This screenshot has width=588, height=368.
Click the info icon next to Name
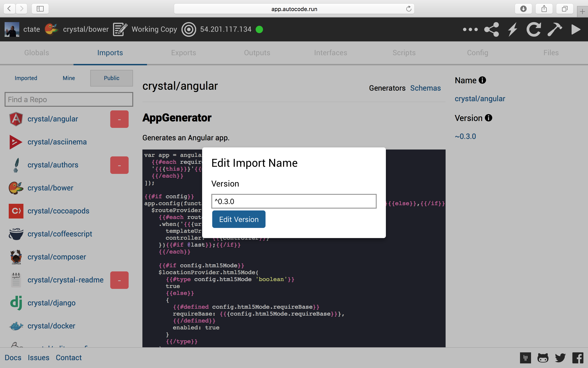point(482,80)
